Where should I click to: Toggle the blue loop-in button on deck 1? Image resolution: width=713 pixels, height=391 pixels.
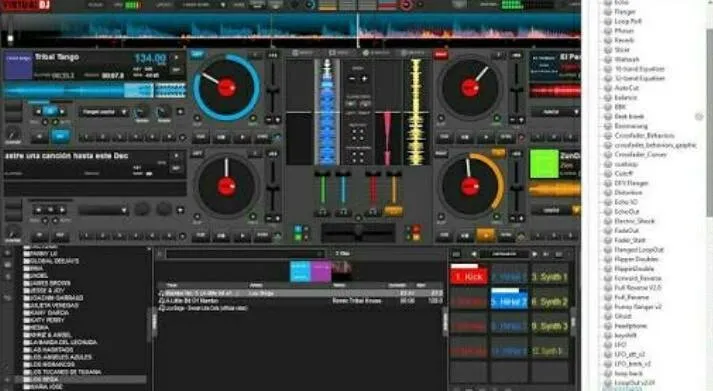pos(60,136)
